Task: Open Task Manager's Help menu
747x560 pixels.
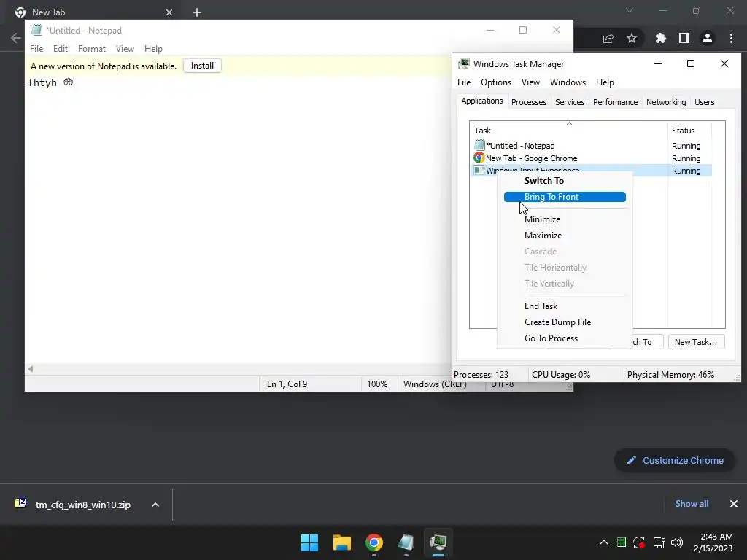Action: click(x=605, y=82)
